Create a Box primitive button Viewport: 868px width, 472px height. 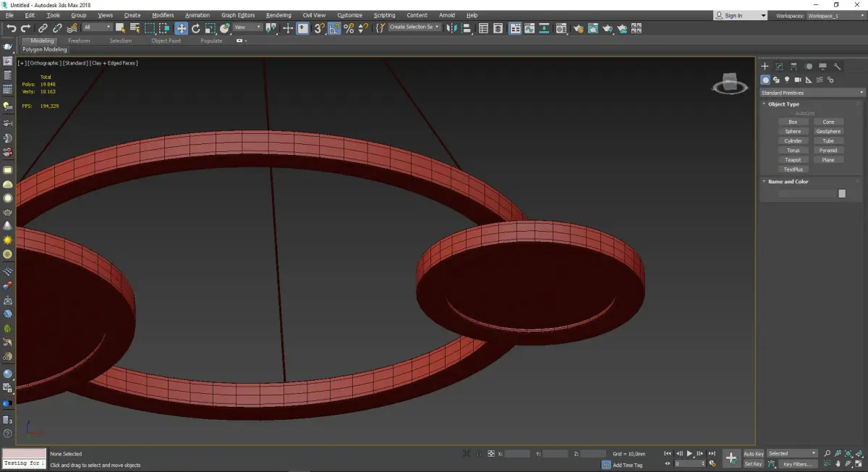click(x=793, y=122)
